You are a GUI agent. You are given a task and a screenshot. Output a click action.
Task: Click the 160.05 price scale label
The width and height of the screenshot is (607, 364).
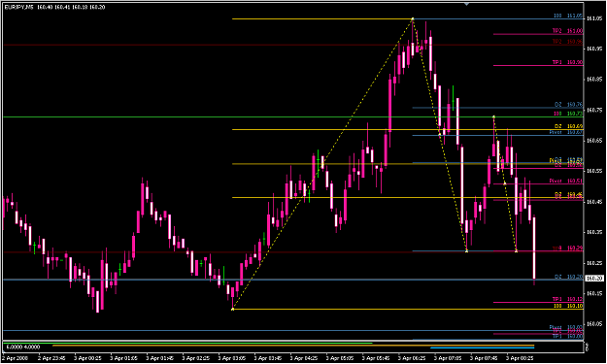click(x=594, y=324)
